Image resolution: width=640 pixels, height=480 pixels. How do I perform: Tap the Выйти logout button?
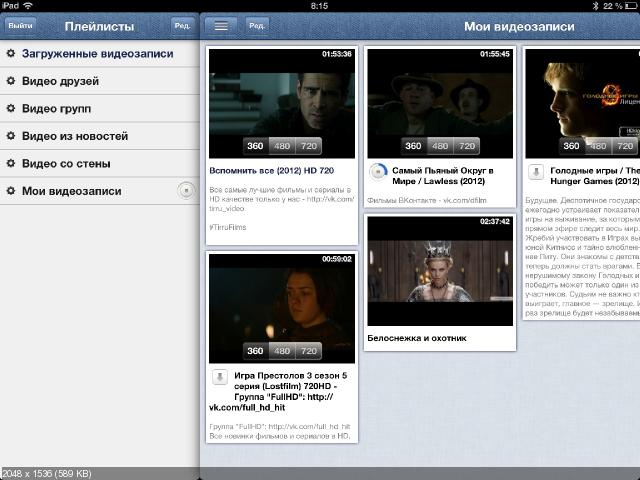point(20,26)
